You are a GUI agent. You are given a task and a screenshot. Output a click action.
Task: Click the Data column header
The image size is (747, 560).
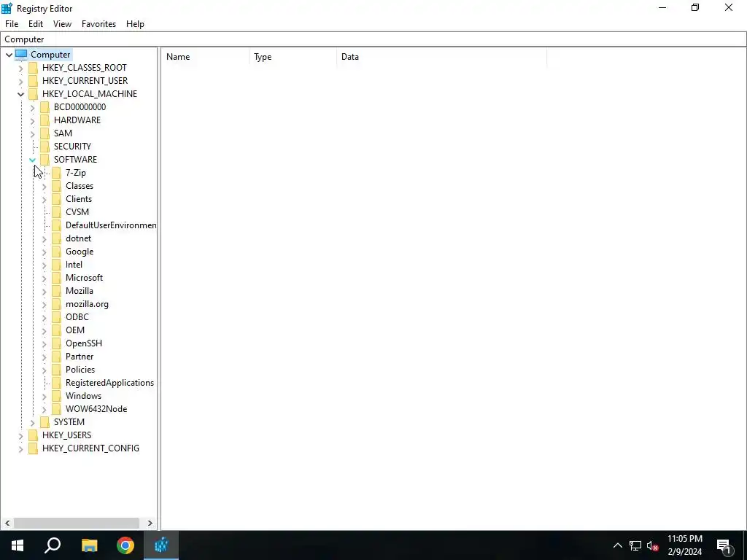click(441, 57)
